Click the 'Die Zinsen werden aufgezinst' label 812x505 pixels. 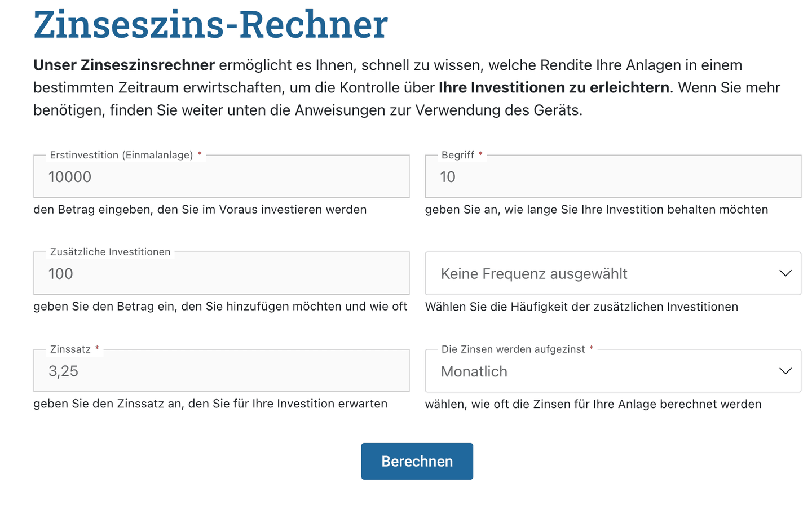513,349
